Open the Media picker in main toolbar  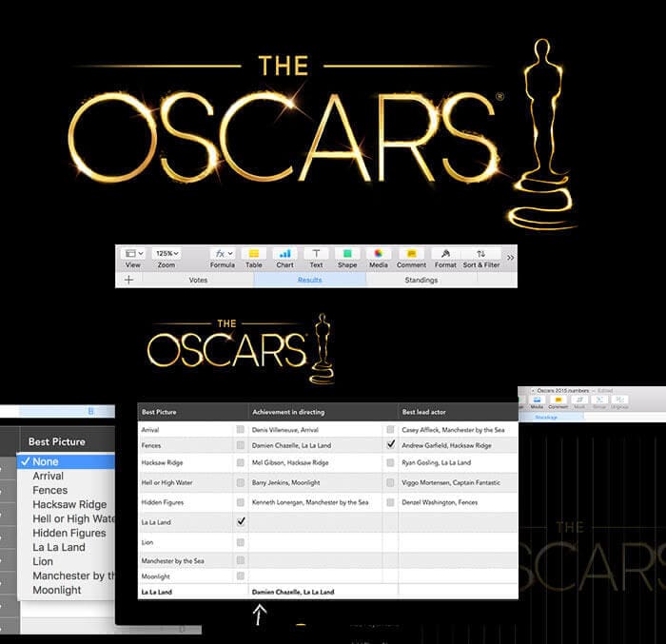pyautogui.click(x=379, y=254)
